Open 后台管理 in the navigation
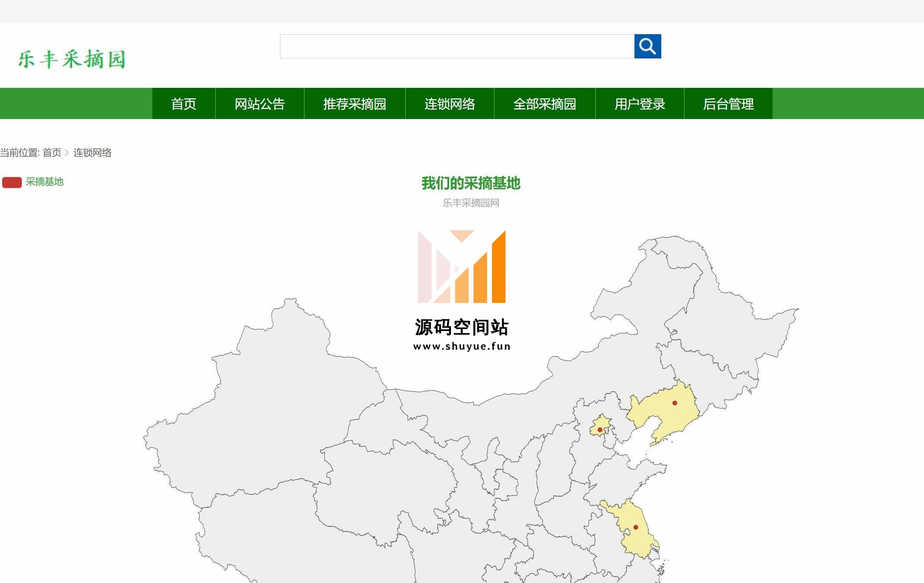The height and width of the screenshot is (583, 924). (728, 104)
